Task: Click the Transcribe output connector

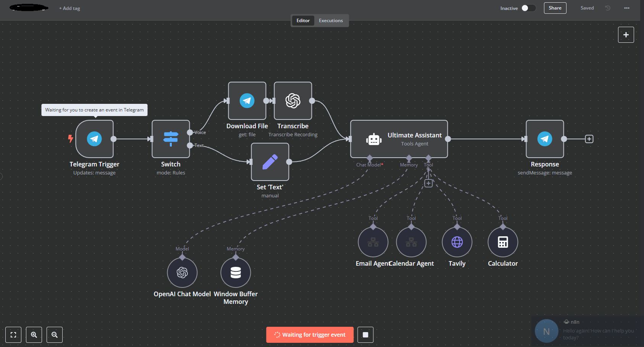Action: point(312,101)
